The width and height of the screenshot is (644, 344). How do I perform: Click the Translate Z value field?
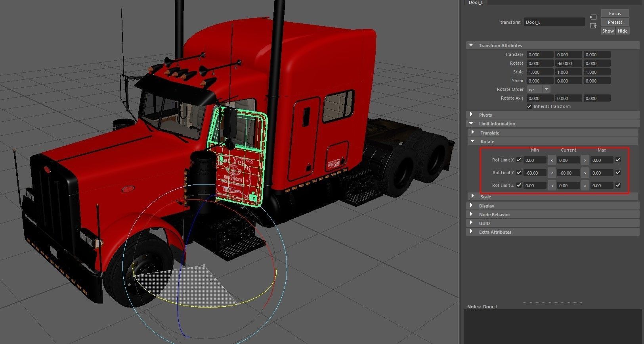[597, 55]
